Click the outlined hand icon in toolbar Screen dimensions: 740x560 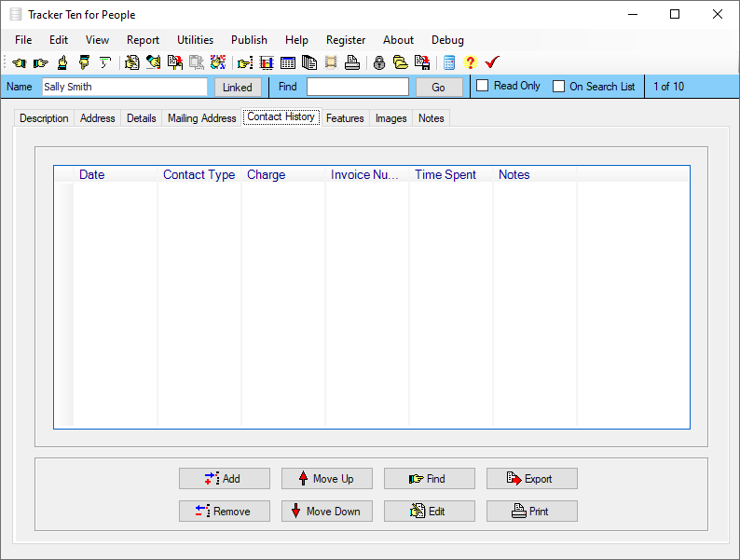[x=105, y=62]
